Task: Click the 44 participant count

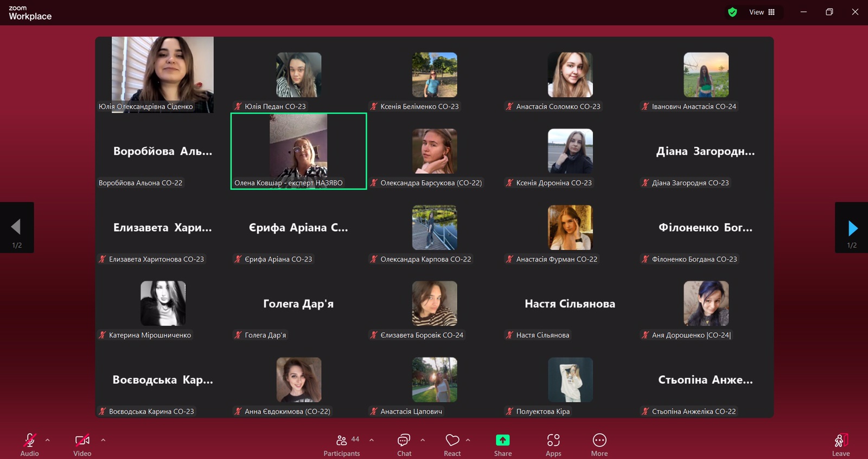Action: pyautogui.click(x=355, y=439)
